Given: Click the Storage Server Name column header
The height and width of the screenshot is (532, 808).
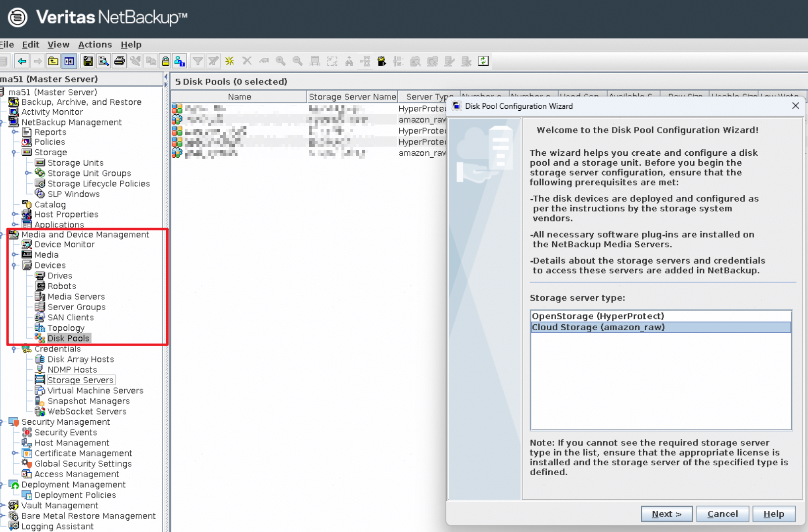Looking at the screenshot, I should [x=352, y=97].
